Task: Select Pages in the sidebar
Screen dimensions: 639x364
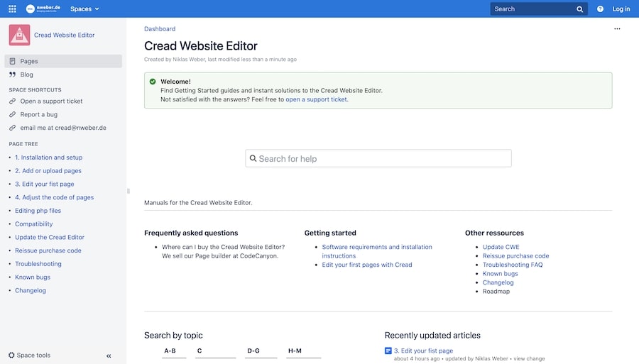Action: (x=63, y=61)
